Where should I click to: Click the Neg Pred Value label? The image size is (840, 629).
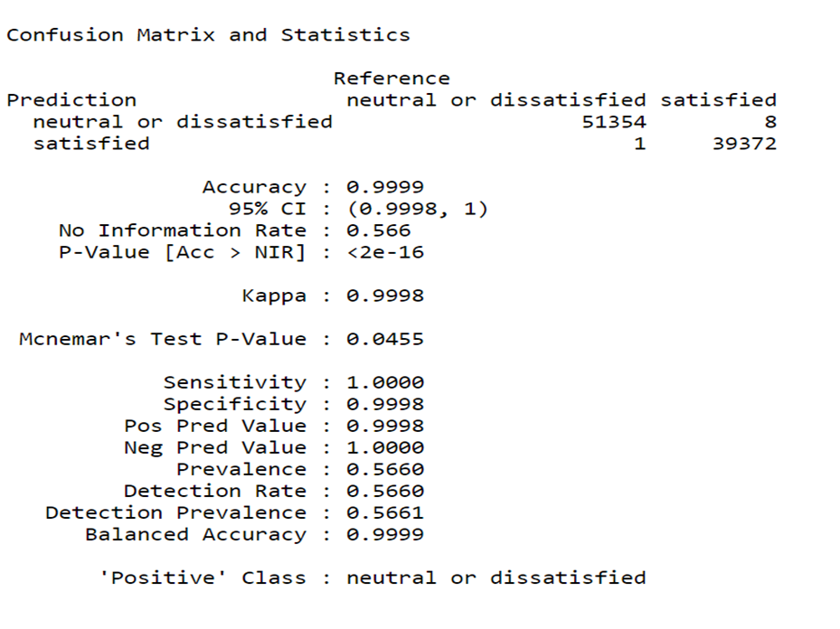(x=215, y=447)
